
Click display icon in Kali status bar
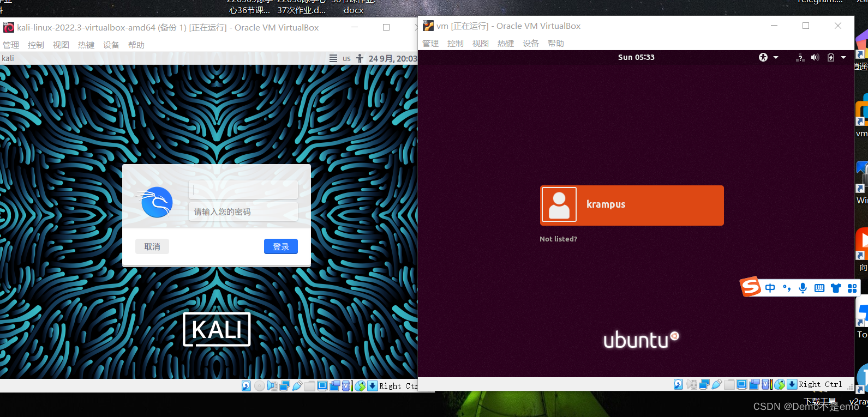tap(322, 386)
